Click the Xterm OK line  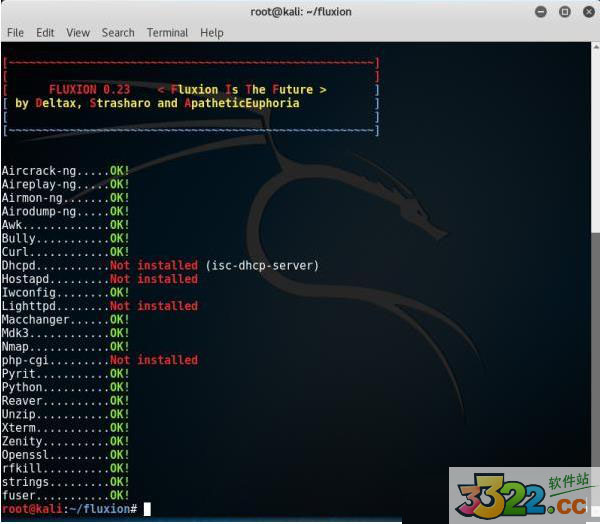65,428
